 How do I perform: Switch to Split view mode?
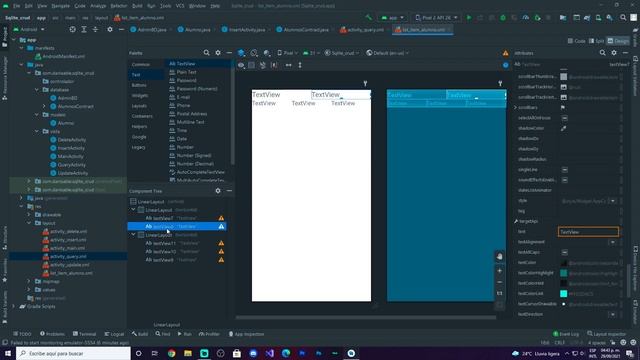click(x=596, y=41)
